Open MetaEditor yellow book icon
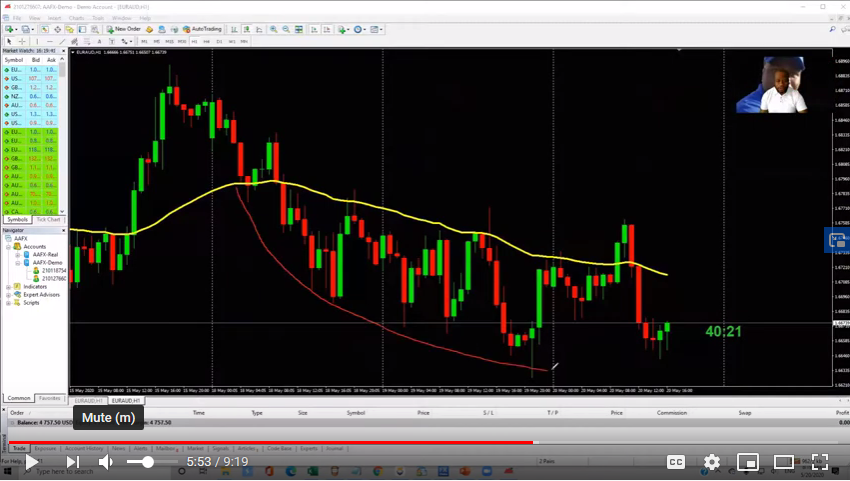850x481 pixels. point(149,29)
